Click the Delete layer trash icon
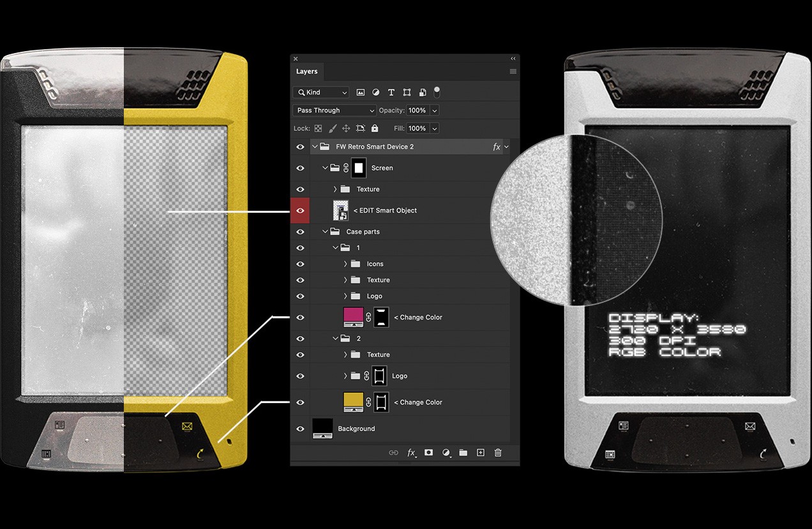The width and height of the screenshot is (812, 529). [x=497, y=452]
